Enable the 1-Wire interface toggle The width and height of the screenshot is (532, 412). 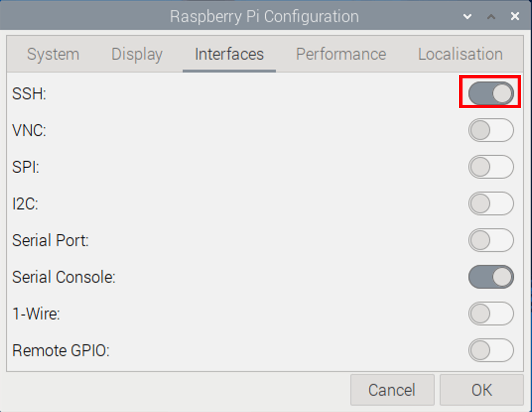click(491, 314)
